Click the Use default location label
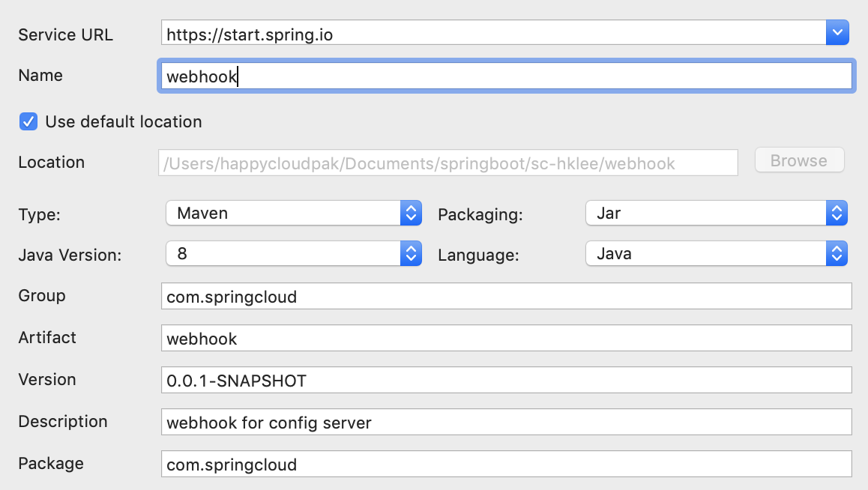The image size is (868, 490). click(124, 121)
